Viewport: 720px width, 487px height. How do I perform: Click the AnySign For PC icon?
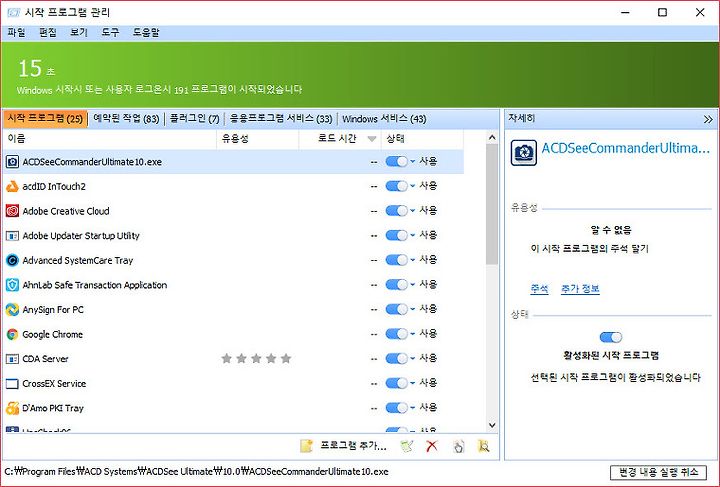pyautogui.click(x=12, y=309)
